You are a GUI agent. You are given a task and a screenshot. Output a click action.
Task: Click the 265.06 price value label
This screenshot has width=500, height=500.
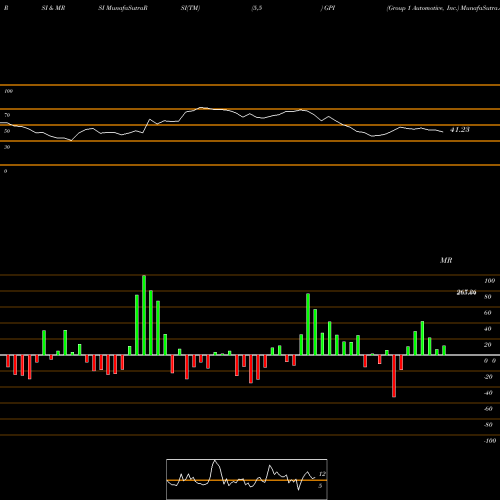[466, 292]
